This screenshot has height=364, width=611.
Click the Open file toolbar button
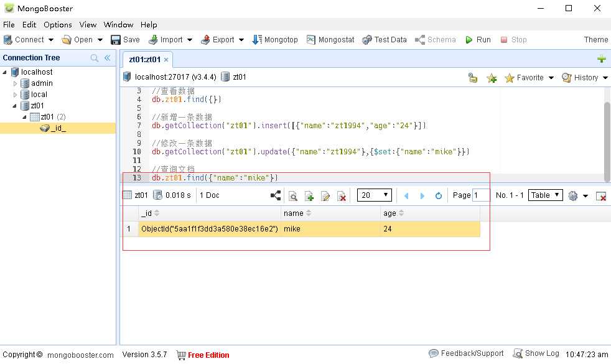coord(78,40)
